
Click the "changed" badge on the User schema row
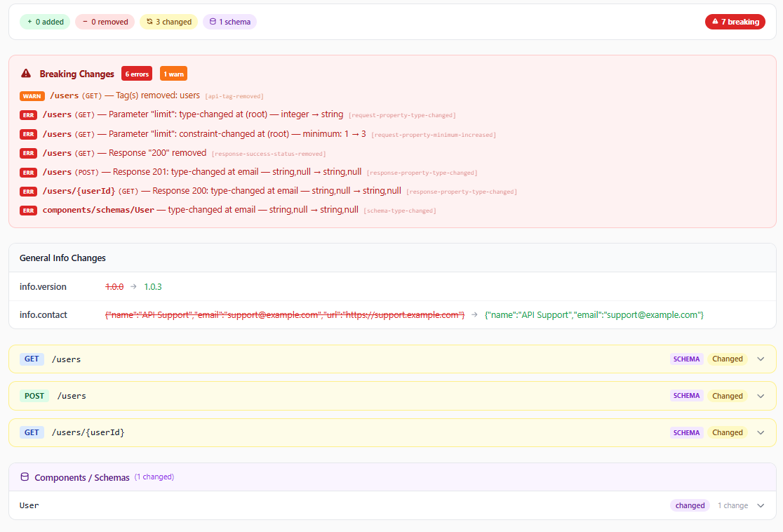tap(690, 505)
